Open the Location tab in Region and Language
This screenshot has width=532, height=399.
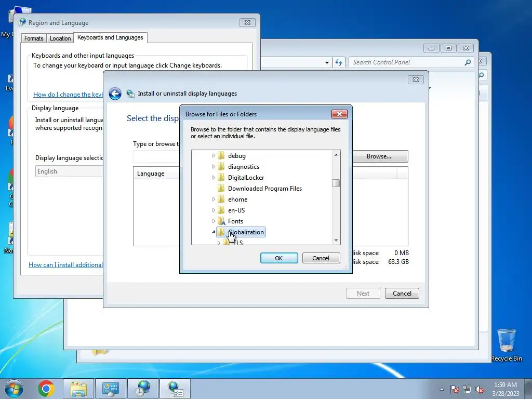(60, 38)
